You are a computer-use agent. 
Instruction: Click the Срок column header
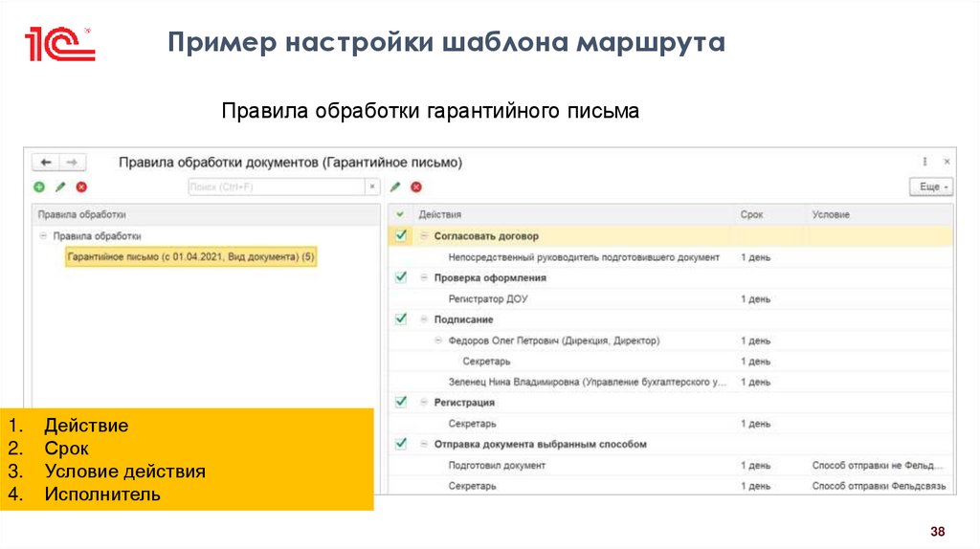[x=752, y=214]
